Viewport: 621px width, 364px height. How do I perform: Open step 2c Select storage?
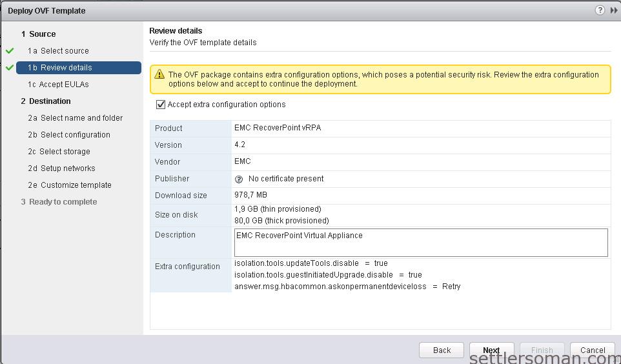tap(59, 152)
